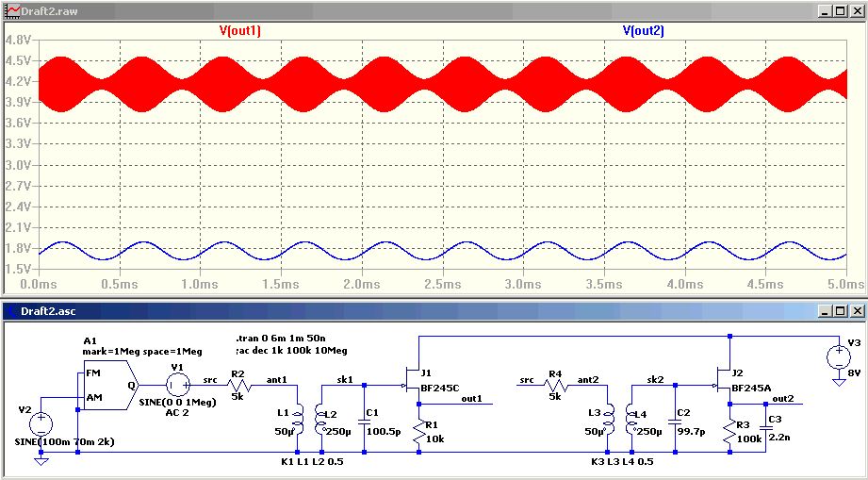The height and width of the screenshot is (480, 868).
Task: Click the V2 sine voltage source symbol
Action: pos(41,424)
